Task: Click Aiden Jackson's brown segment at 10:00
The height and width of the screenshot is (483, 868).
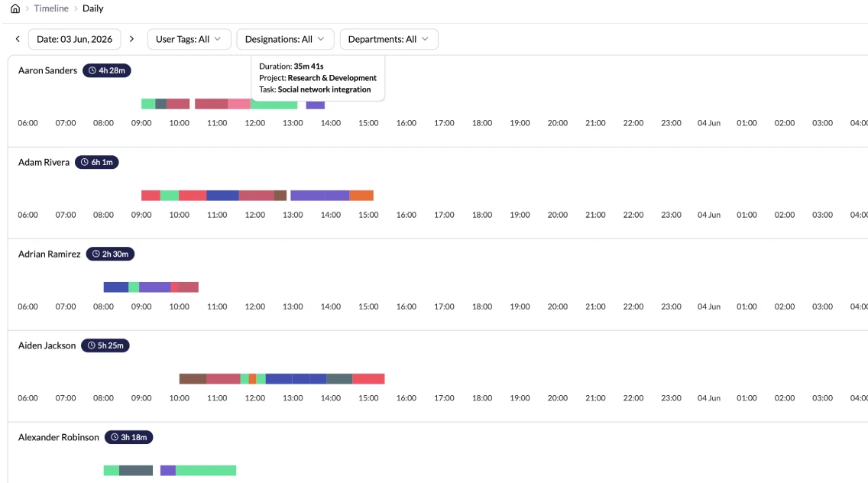Action: 193,379
